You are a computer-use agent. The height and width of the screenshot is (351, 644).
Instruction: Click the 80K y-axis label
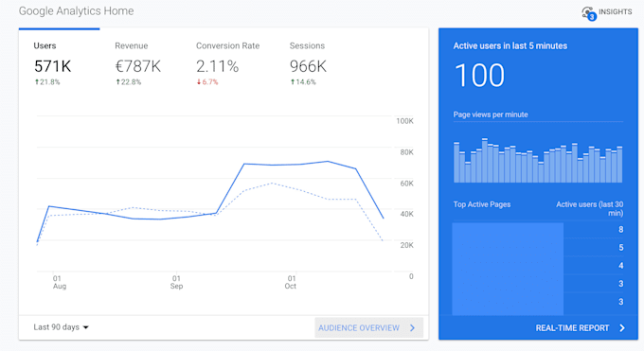(x=406, y=152)
